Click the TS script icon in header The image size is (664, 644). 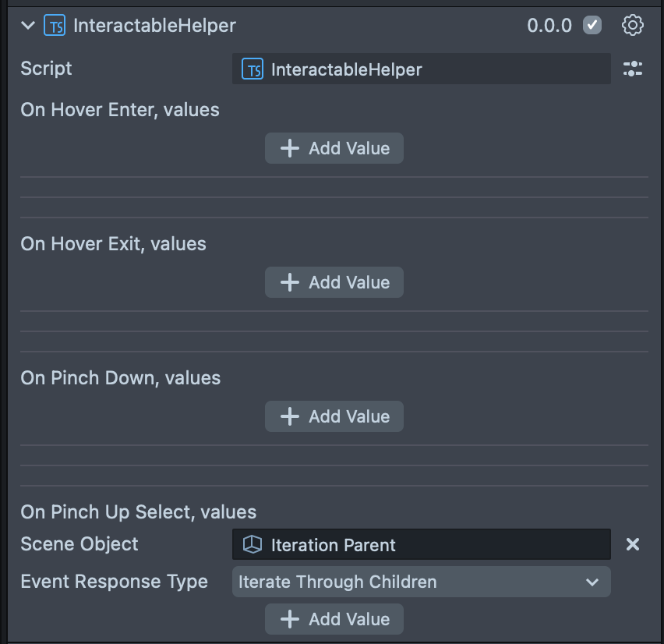click(55, 26)
